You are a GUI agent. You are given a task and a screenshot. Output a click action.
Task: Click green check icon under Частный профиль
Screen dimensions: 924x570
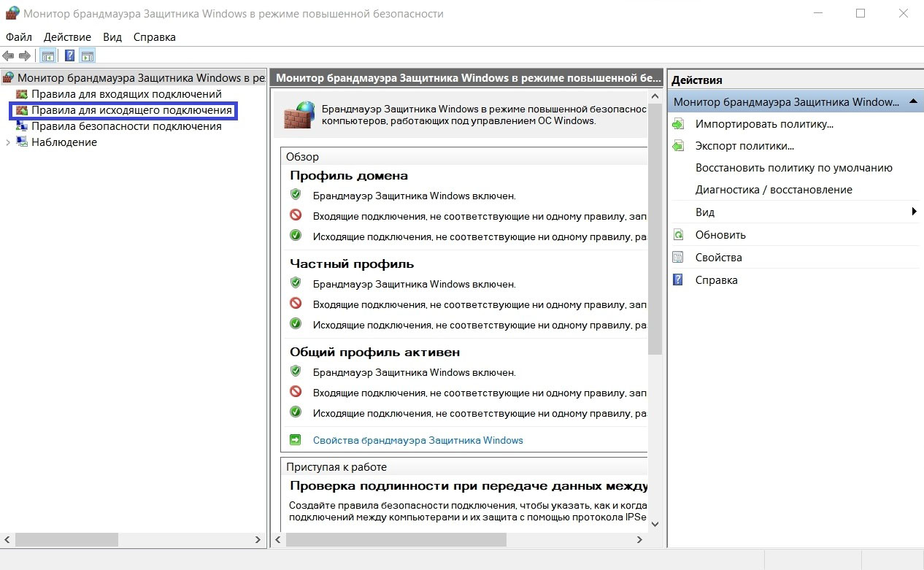click(x=296, y=324)
